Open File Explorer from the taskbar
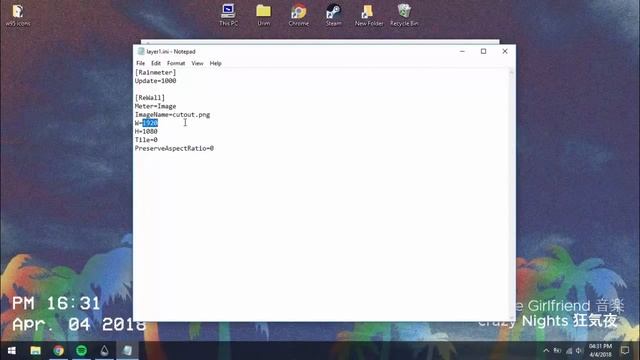 tap(36, 351)
